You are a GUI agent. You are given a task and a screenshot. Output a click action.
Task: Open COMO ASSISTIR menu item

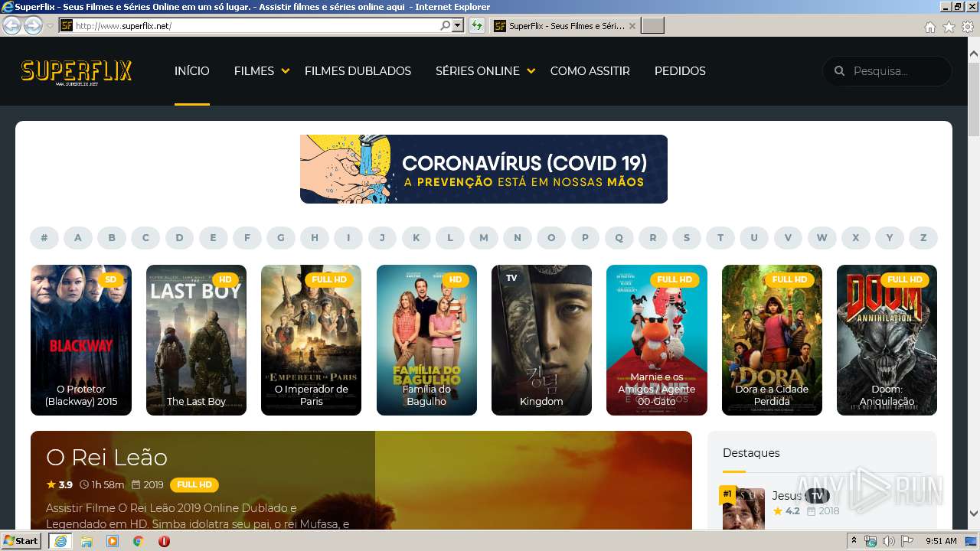pyautogui.click(x=590, y=71)
